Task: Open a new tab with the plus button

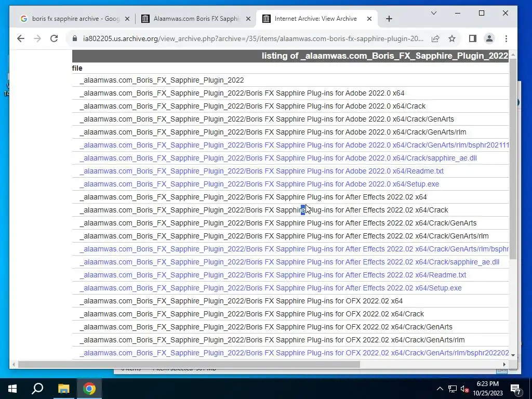Action: [x=389, y=19]
